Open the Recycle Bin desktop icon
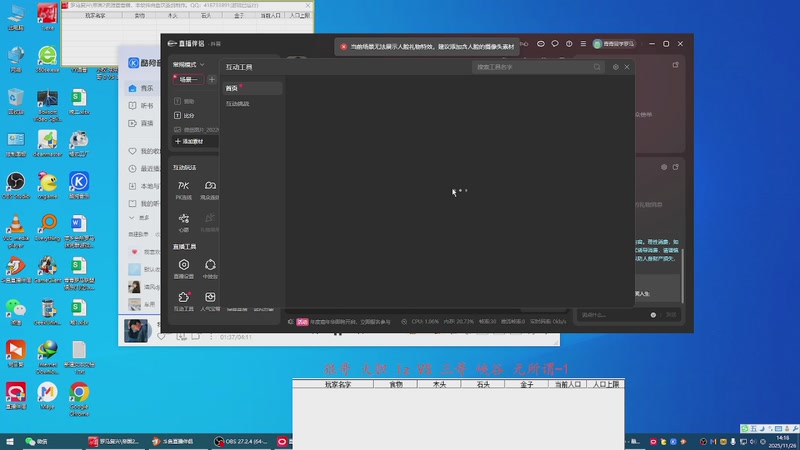The width and height of the screenshot is (800, 450). [x=16, y=102]
